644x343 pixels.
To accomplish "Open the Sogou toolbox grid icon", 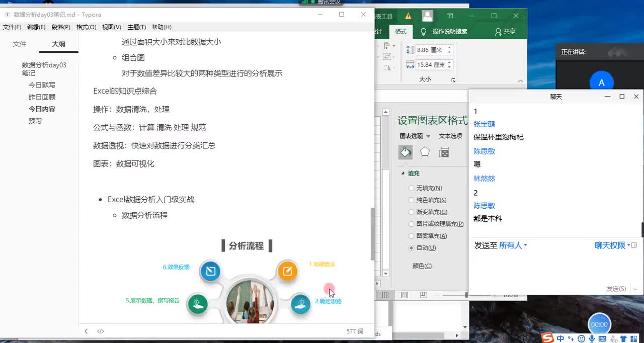I will pos(634,339).
